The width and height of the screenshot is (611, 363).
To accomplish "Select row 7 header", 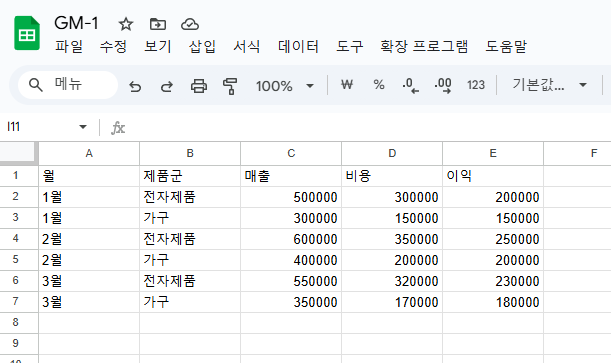I will click(x=19, y=302).
